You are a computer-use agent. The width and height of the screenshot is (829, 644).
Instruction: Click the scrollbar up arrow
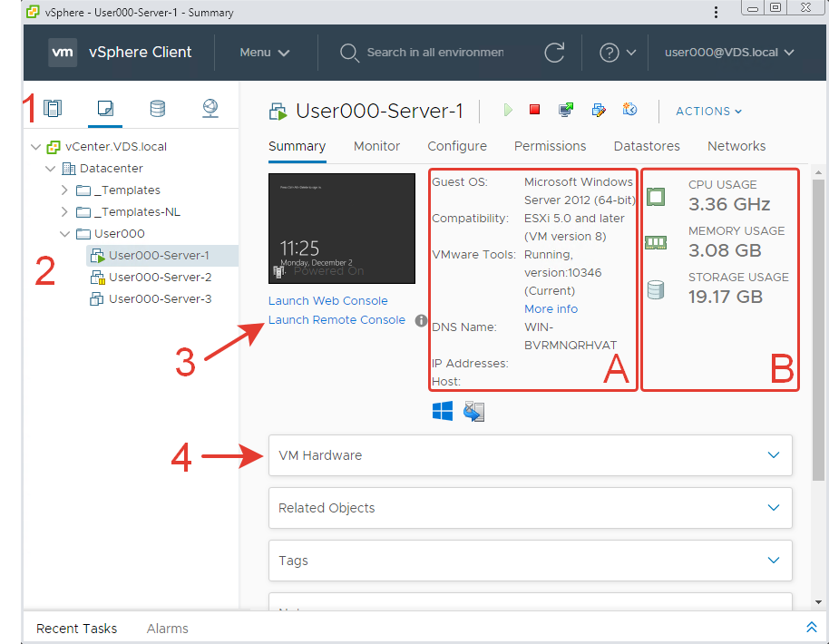(x=818, y=172)
